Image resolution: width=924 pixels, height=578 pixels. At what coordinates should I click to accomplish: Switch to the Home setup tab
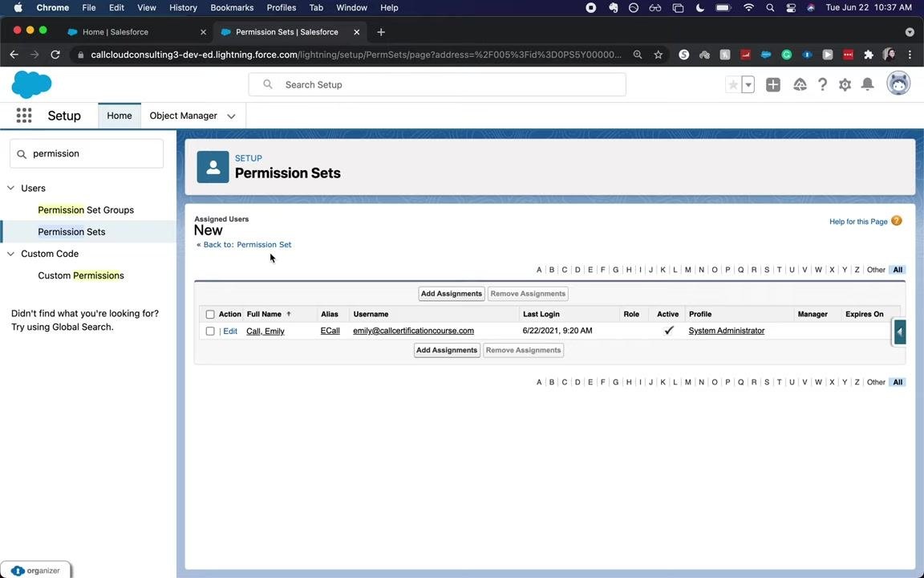click(x=119, y=116)
